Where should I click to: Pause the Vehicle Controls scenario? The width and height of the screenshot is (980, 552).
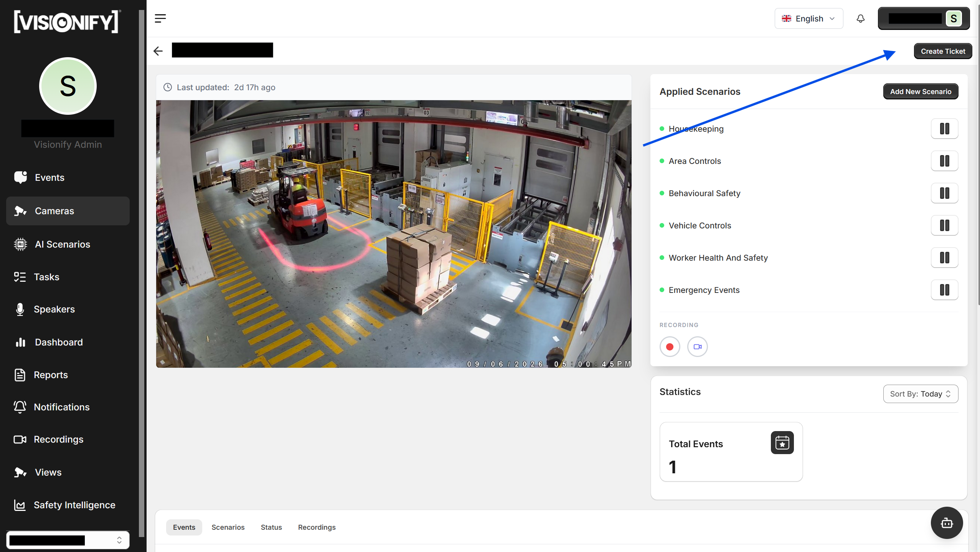pos(944,225)
